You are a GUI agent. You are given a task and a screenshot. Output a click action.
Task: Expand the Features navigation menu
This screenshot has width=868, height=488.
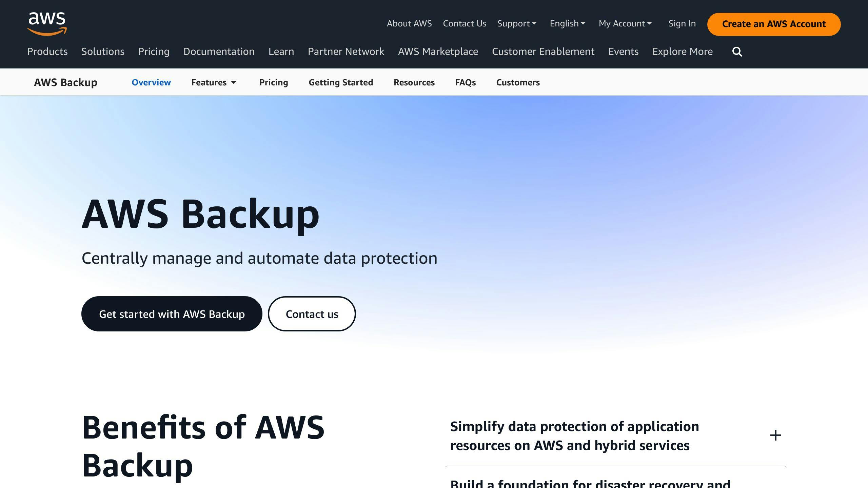click(213, 82)
